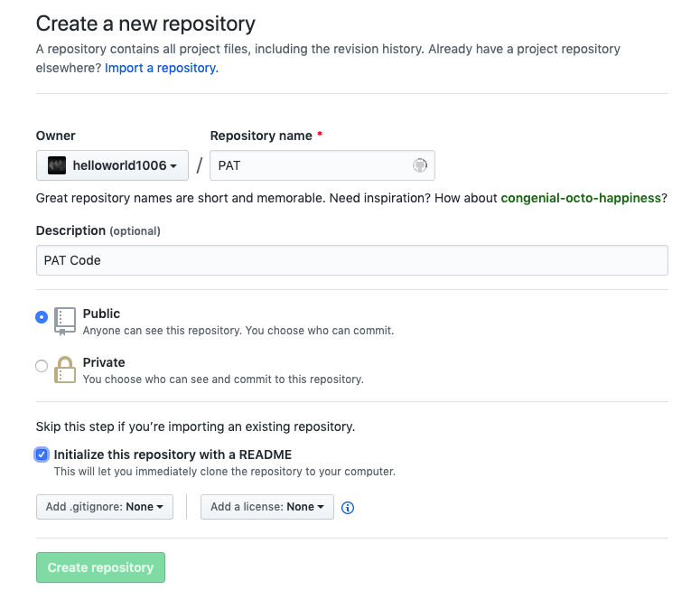The height and width of the screenshot is (600, 700).
Task: Click the bold Private option label
Action: [x=104, y=362]
